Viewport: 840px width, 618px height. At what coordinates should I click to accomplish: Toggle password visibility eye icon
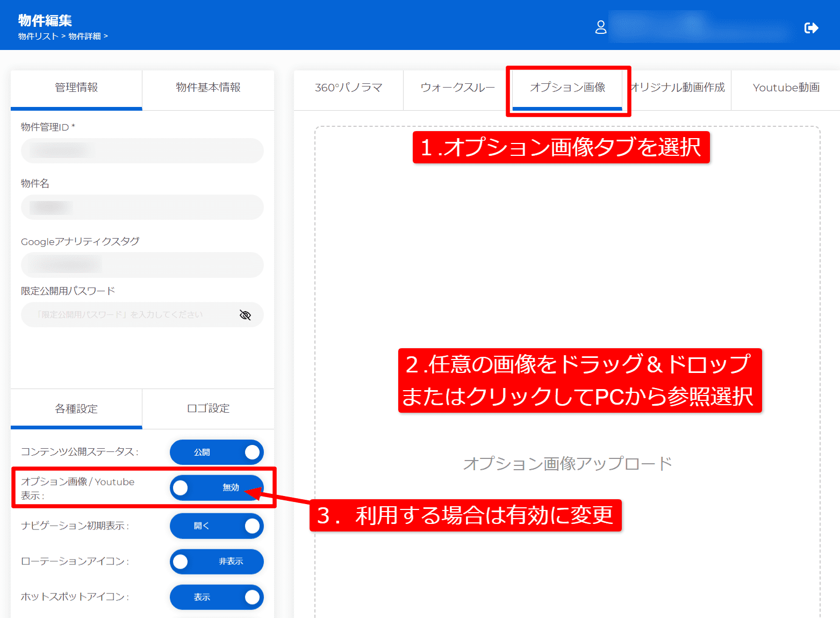point(245,315)
